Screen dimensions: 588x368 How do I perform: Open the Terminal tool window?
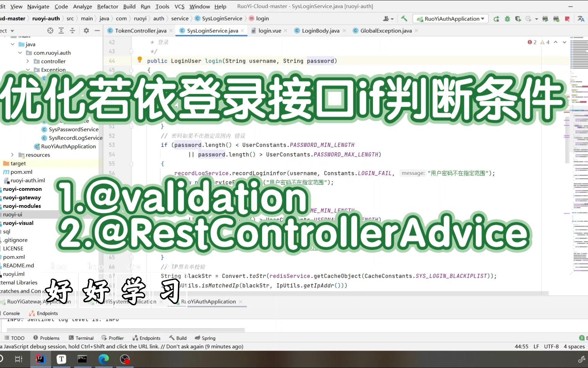[x=81, y=338]
